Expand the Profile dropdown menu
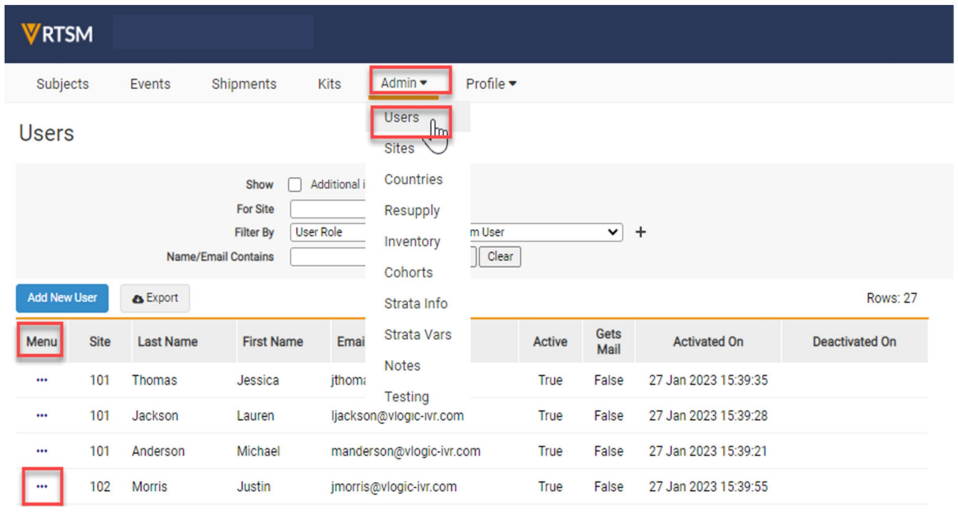 [491, 84]
